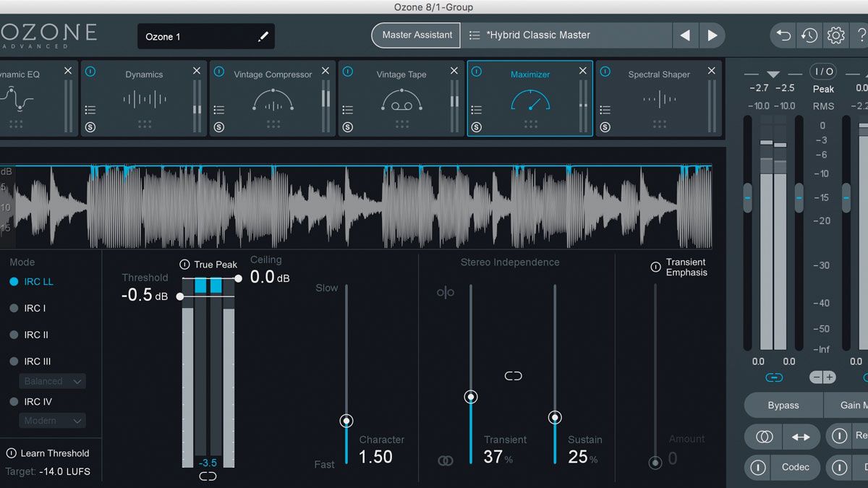Click the Dynamics waveform icon
Viewport: 868px width, 488px height.
click(x=143, y=99)
